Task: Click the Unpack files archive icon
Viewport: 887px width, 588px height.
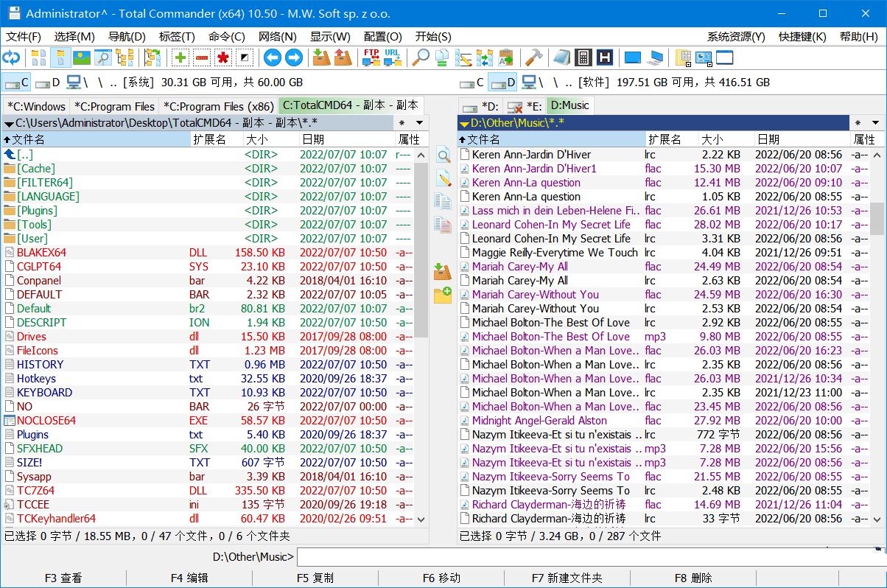Action: tap(342, 57)
